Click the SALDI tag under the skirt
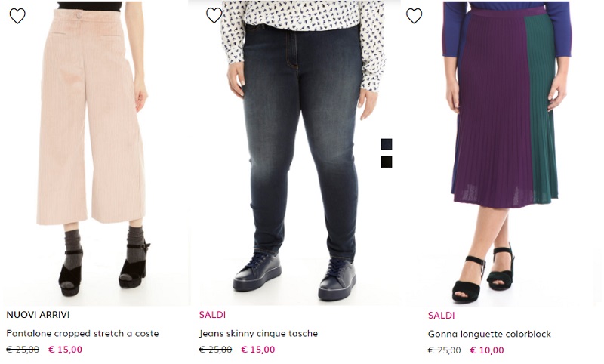 (x=441, y=316)
